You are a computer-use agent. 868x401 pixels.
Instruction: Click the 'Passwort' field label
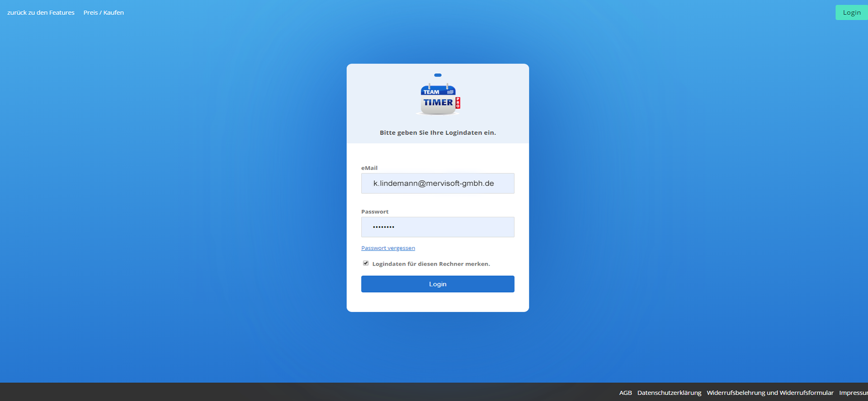(375, 212)
